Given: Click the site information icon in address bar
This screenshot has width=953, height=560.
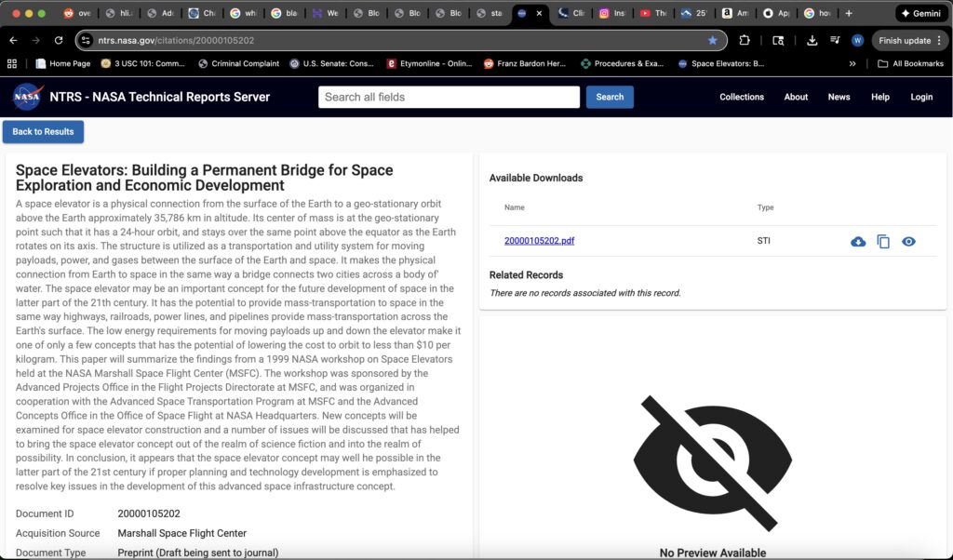Looking at the screenshot, I should [x=86, y=41].
